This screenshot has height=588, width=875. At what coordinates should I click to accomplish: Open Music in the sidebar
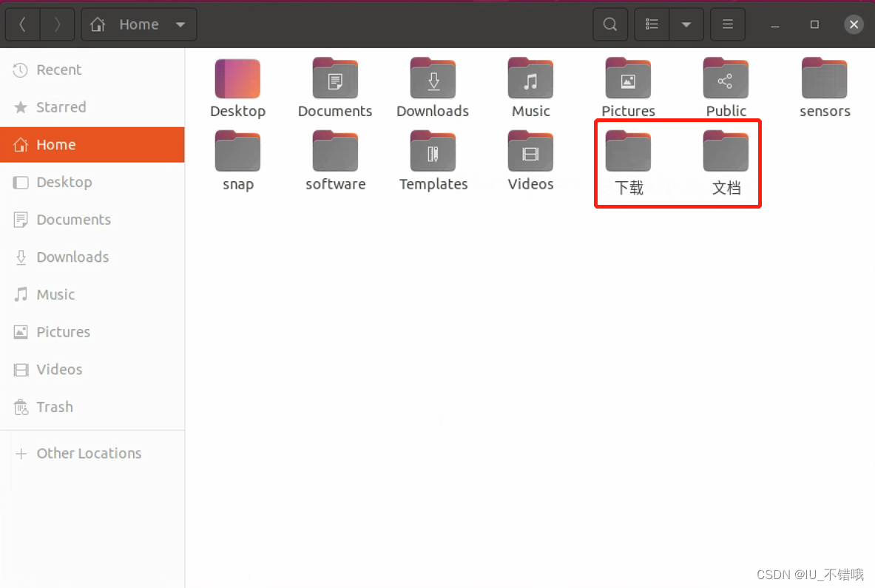tap(92, 294)
